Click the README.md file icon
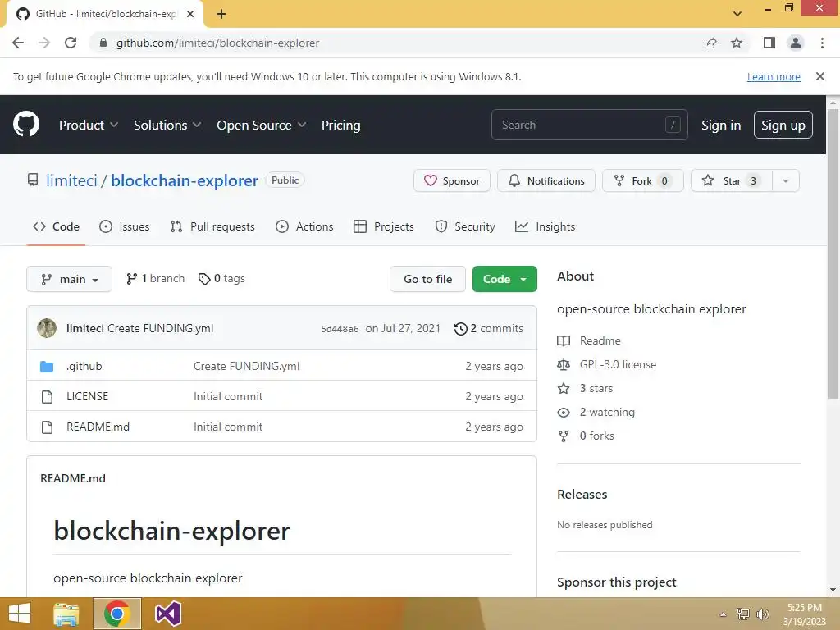This screenshot has height=630, width=840. coord(47,427)
